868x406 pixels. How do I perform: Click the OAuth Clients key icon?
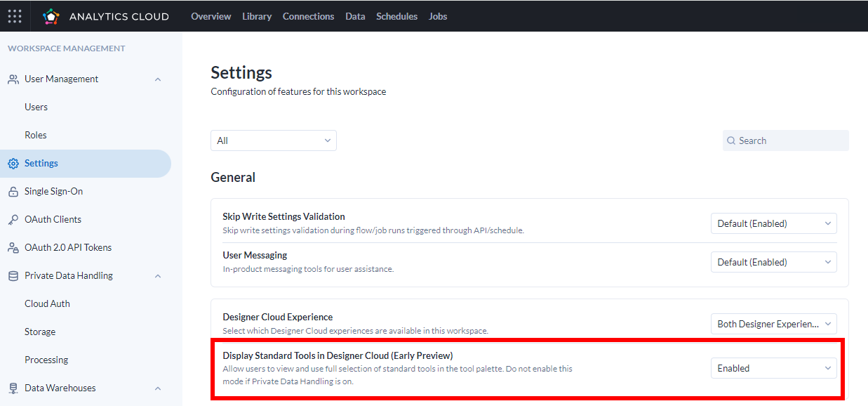(x=13, y=220)
